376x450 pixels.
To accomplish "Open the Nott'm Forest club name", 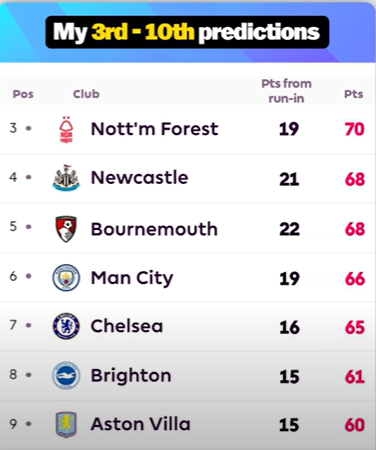I will coord(154,129).
